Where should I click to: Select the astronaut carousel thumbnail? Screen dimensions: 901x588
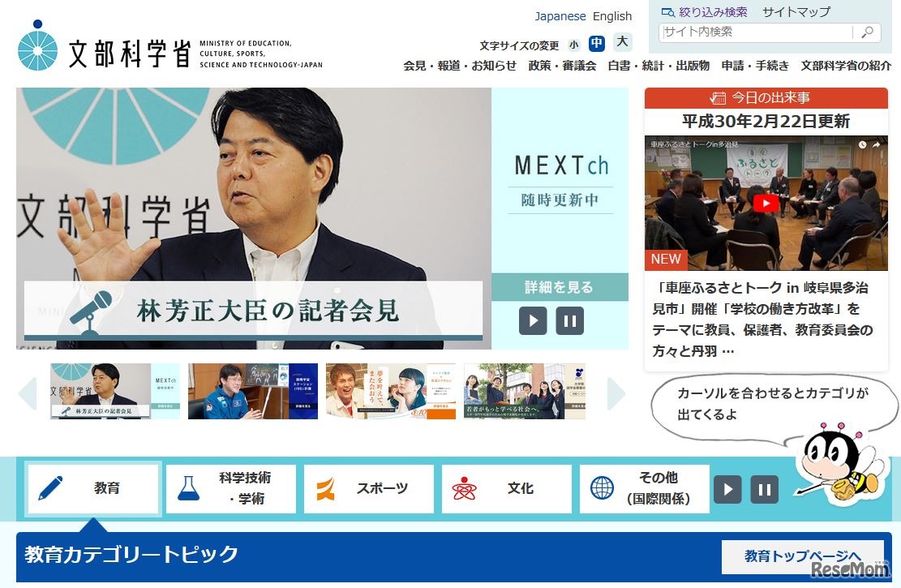tap(253, 391)
